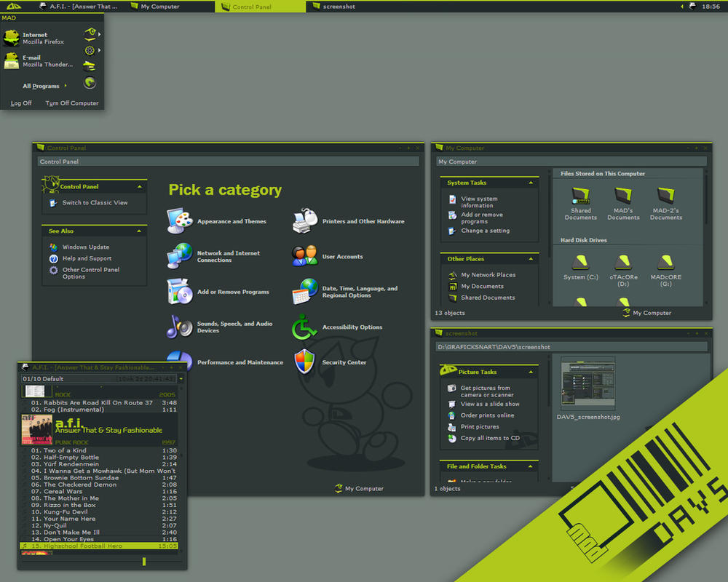Viewport: 728px width, 582px height.
Task: Select DAV5_screenshot.jpg thumbnail
Action: [x=587, y=383]
